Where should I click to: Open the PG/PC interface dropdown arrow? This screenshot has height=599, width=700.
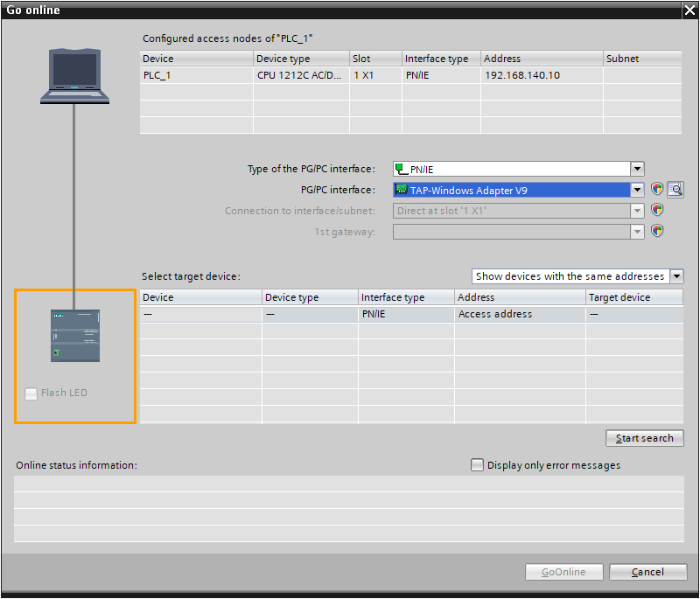(637, 190)
